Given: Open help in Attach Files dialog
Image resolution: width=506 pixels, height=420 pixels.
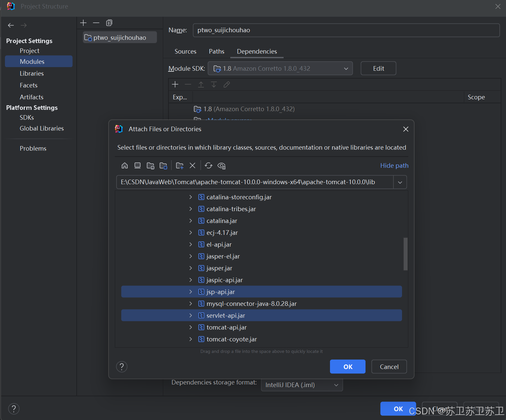Looking at the screenshot, I should (122, 366).
